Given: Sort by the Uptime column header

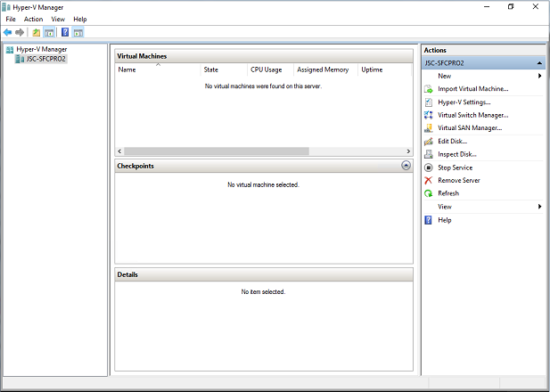Looking at the screenshot, I should 384,69.
